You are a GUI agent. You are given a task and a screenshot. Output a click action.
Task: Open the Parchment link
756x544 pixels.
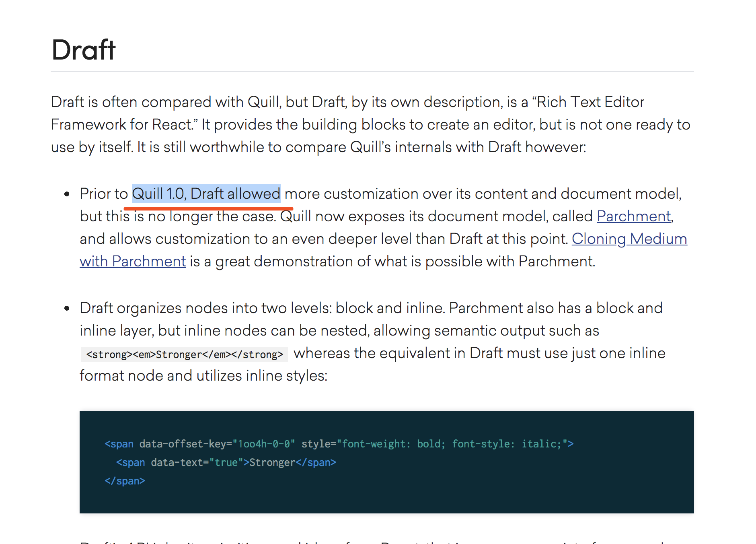coord(634,216)
